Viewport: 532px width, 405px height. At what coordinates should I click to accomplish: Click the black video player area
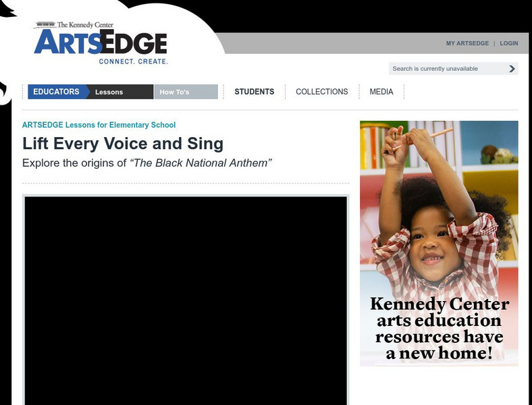tap(186, 300)
